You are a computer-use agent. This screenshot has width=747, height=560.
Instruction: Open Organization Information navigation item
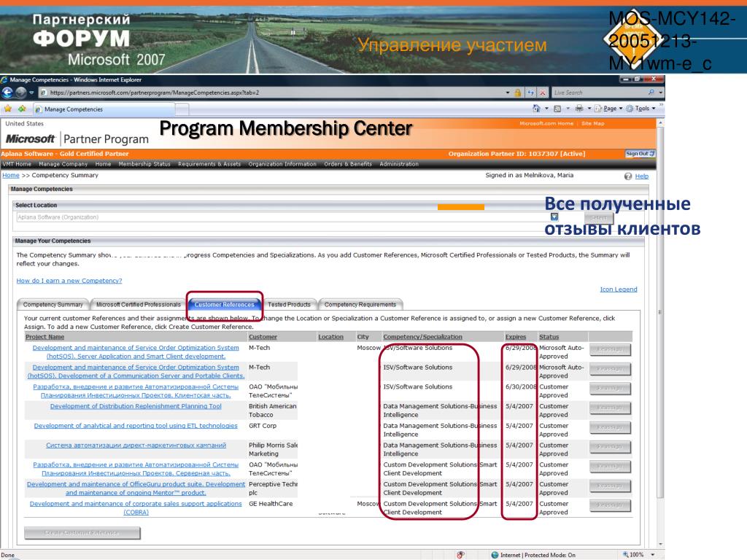point(282,164)
